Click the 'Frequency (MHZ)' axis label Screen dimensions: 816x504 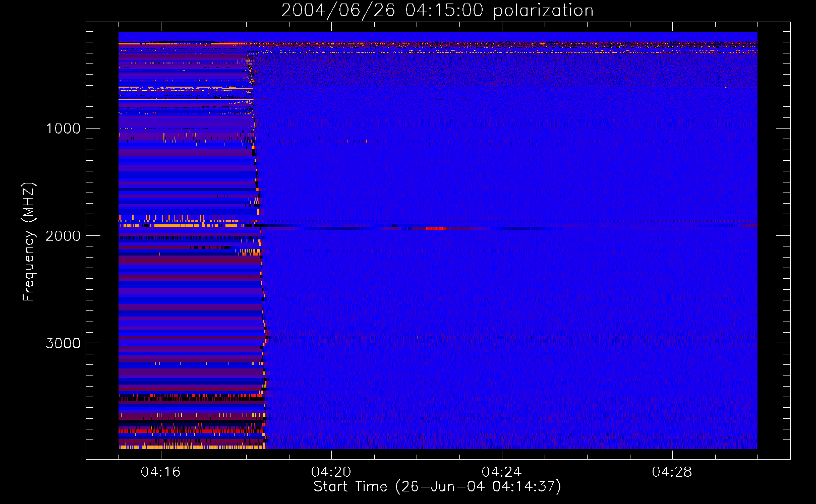pyautogui.click(x=28, y=241)
